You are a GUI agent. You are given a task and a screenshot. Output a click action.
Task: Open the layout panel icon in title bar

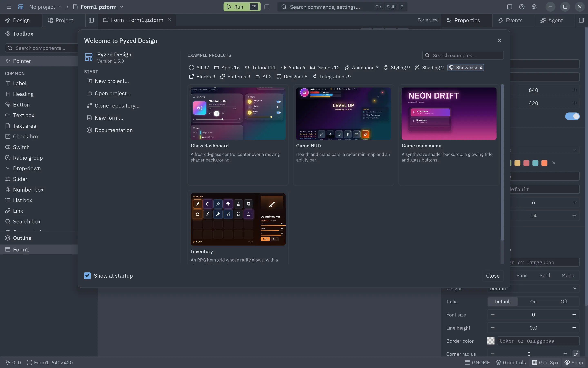(510, 7)
